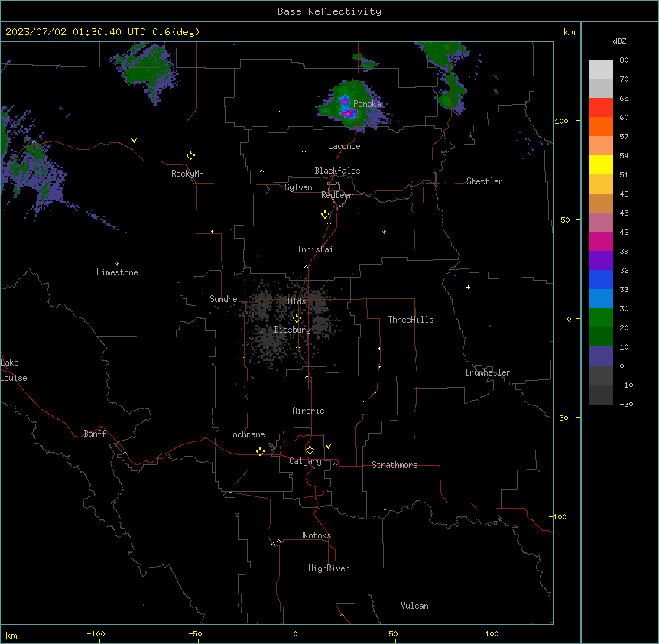Image resolution: width=659 pixels, height=644 pixels.
Task: Click the Innisfail label
Action: [x=317, y=249]
